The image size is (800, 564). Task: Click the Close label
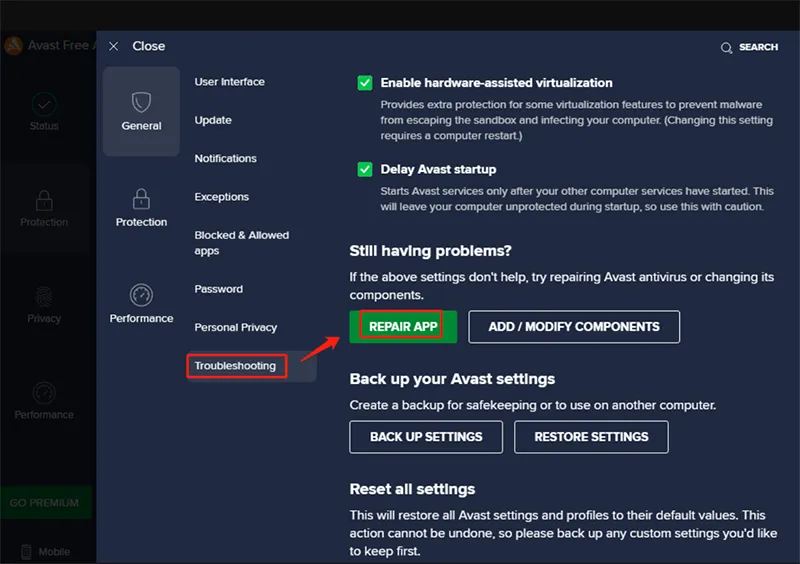(x=148, y=46)
